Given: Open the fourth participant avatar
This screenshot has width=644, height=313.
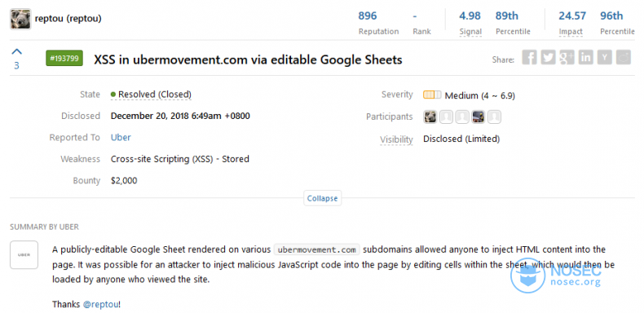Looking at the screenshot, I should pyautogui.click(x=478, y=117).
